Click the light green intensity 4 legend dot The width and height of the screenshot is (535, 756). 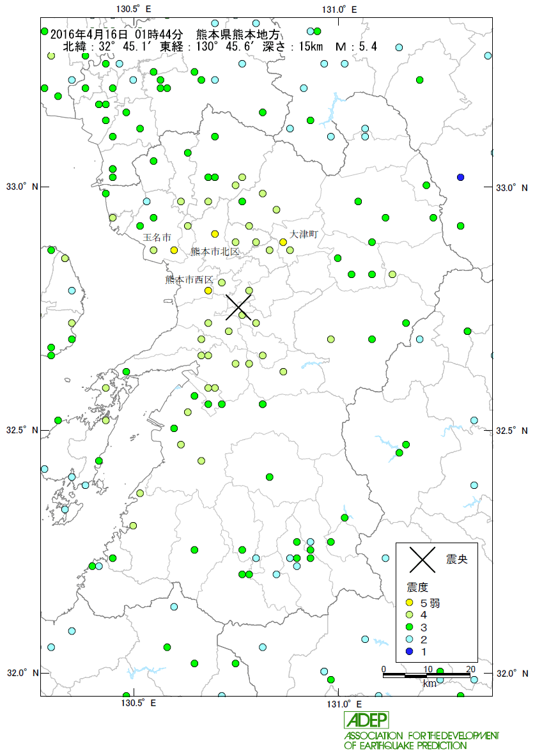coord(410,615)
